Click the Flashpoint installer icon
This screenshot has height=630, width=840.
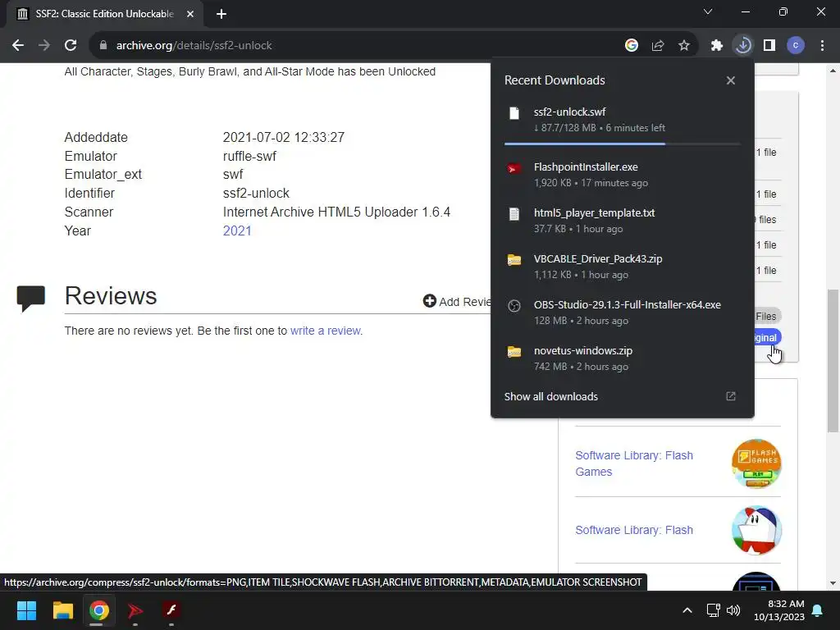[x=514, y=168]
